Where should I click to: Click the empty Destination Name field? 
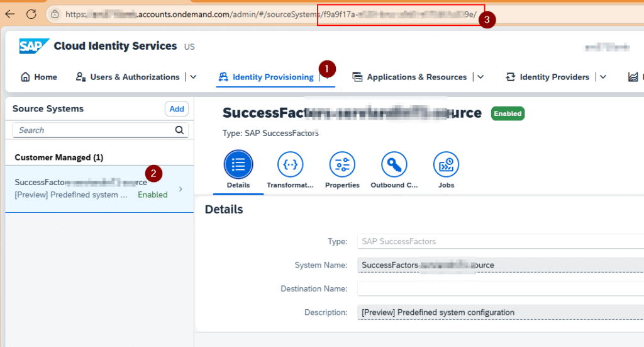pyautogui.click(x=501, y=288)
